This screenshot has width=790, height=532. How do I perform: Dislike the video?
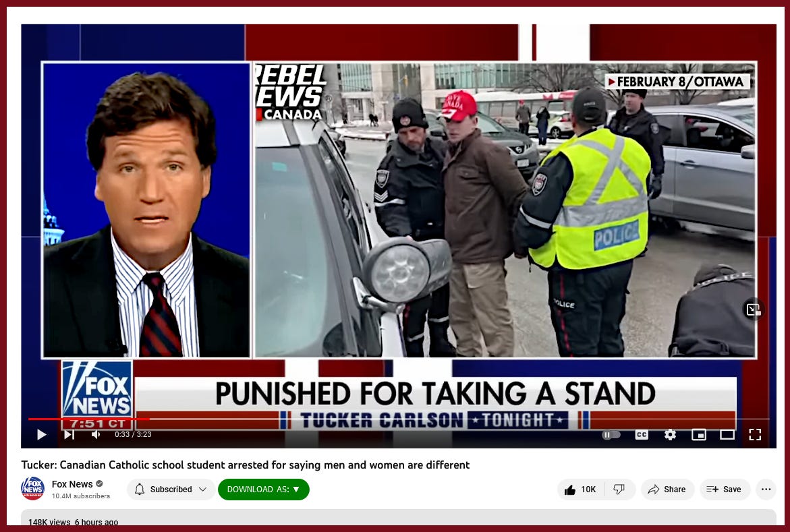coord(619,489)
